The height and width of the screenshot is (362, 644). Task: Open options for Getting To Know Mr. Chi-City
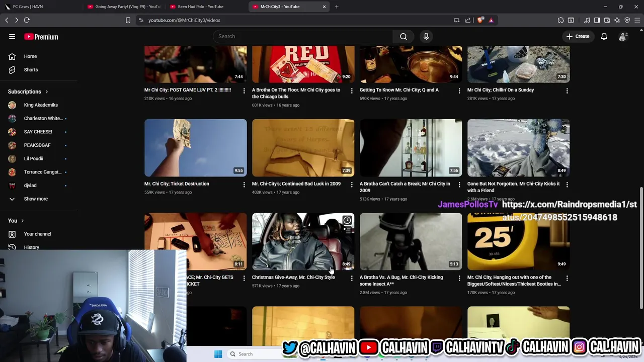pos(459,90)
